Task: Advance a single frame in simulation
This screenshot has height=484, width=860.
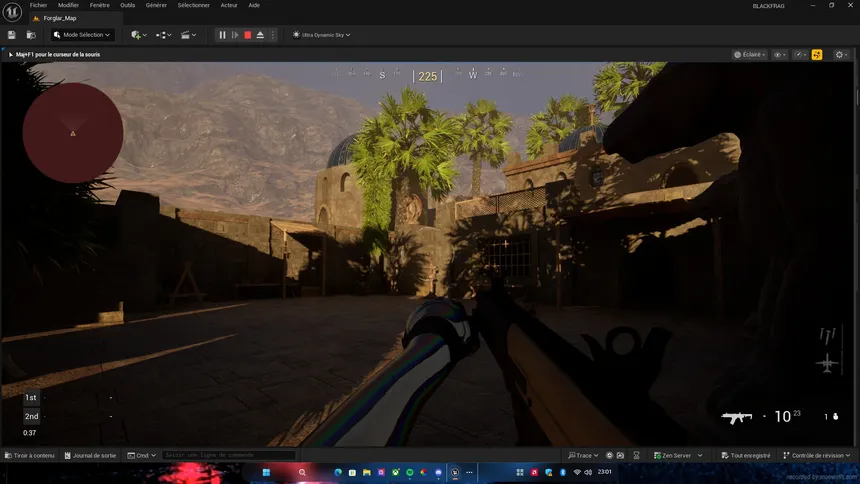Action: pos(235,35)
